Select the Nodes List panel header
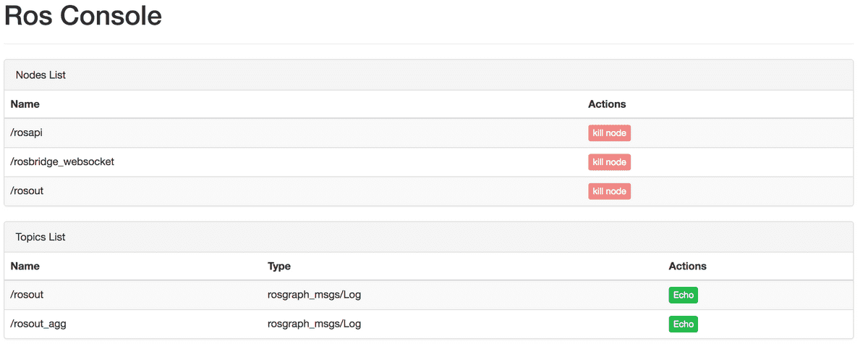This screenshot has height=352, width=868. coord(41,75)
